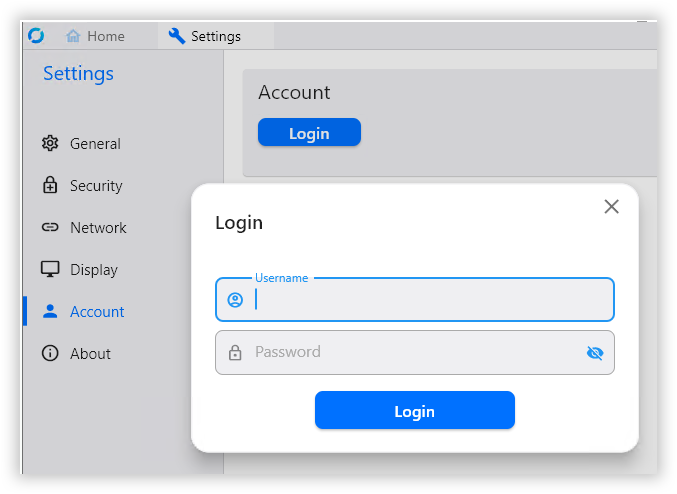Click the General gear icon

[50, 144]
